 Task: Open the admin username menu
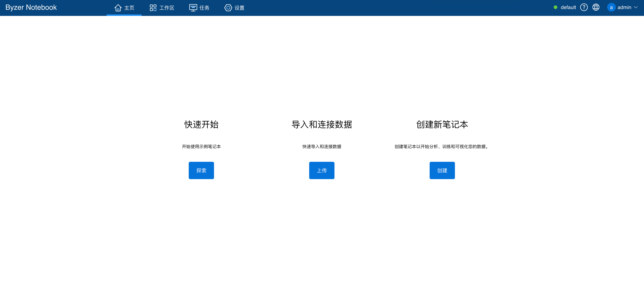624,8
